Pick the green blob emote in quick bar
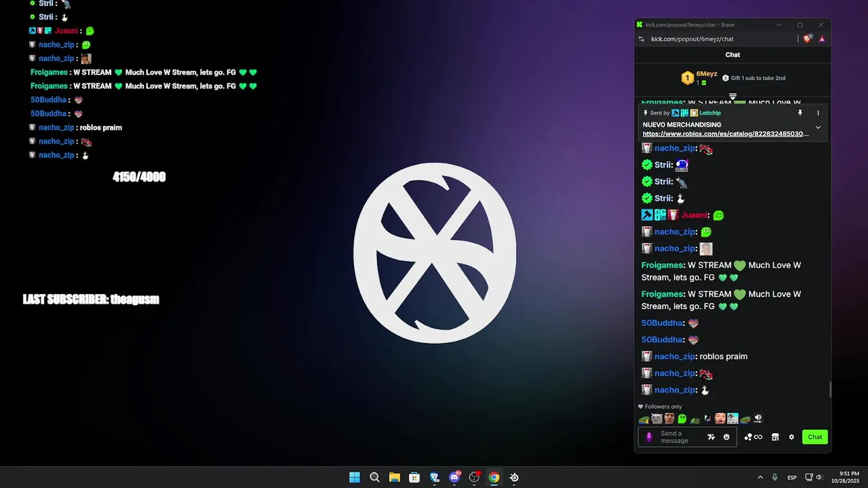868x488 pixels. tap(682, 419)
